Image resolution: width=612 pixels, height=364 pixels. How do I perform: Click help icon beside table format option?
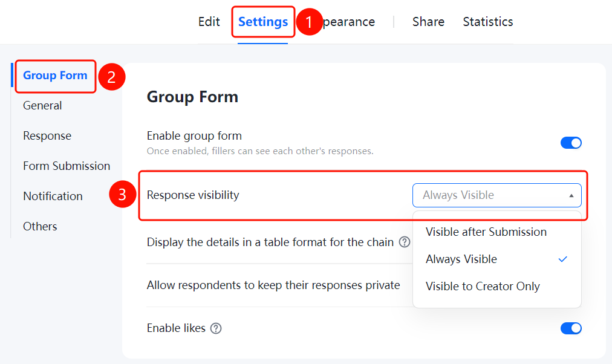[405, 242]
